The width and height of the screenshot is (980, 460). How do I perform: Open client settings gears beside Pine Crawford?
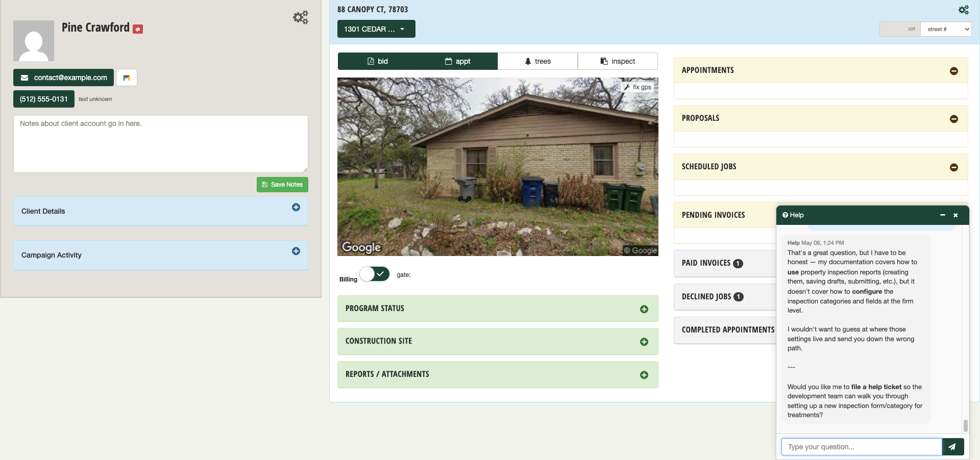tap(301, 17)
